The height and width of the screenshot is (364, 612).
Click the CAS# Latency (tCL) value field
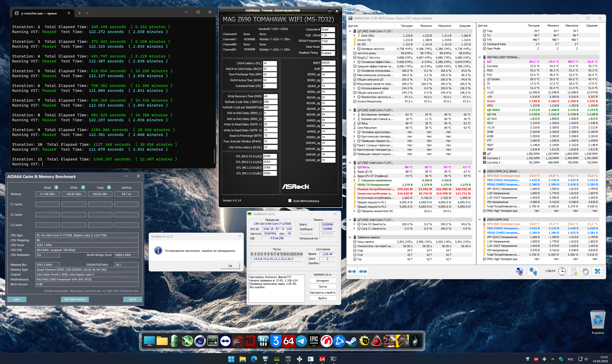pos(270,63)
